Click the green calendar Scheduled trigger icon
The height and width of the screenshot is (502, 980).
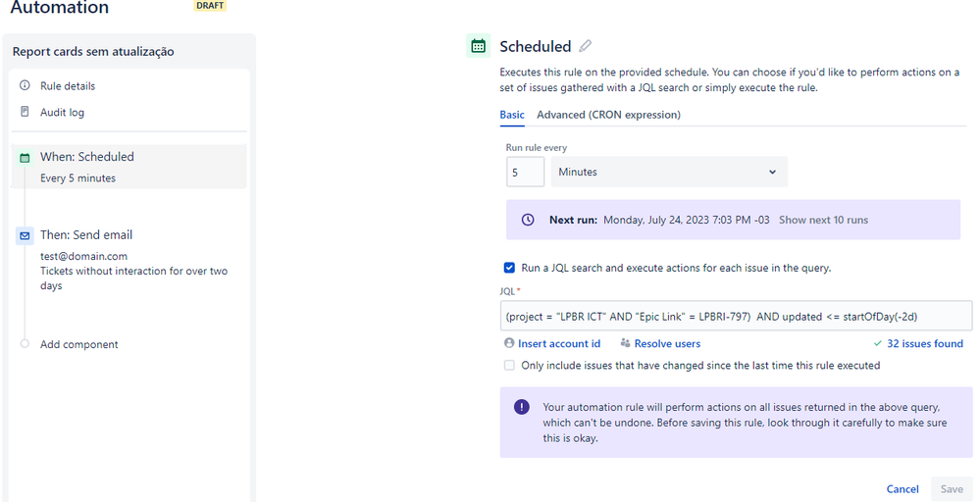click(478, 46)
